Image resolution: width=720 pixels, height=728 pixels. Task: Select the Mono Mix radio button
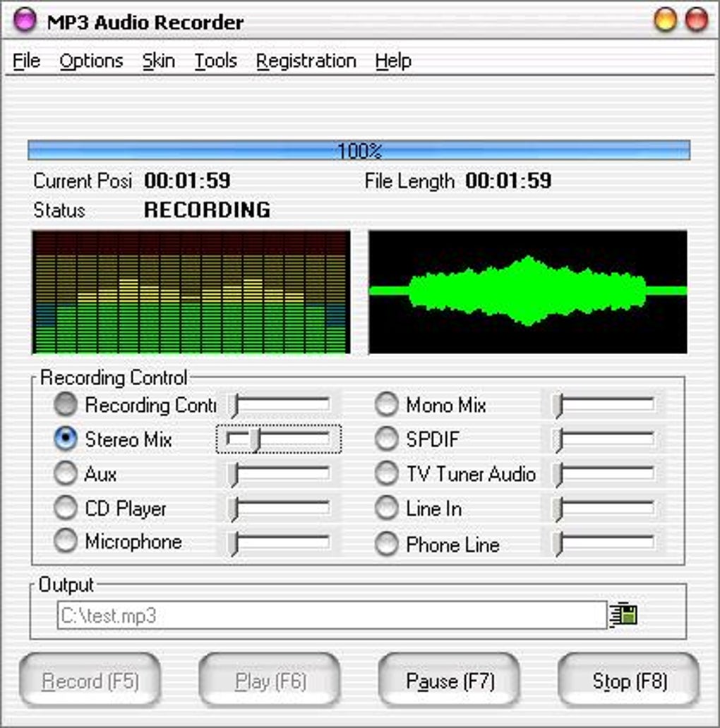coord(387,404)
